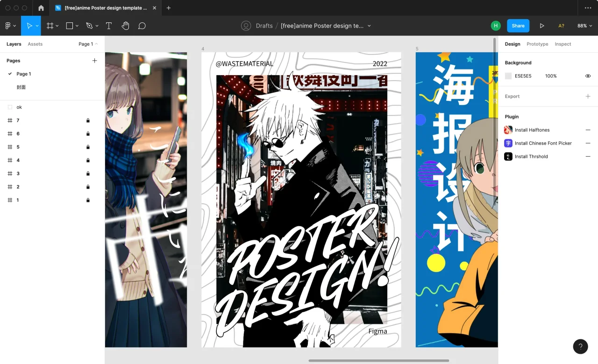Click the E5E5E5 hex value field

point(523,76)
